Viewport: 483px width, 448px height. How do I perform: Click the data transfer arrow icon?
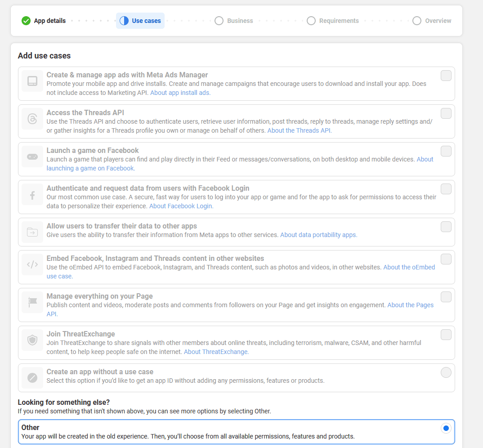[32, 232]
